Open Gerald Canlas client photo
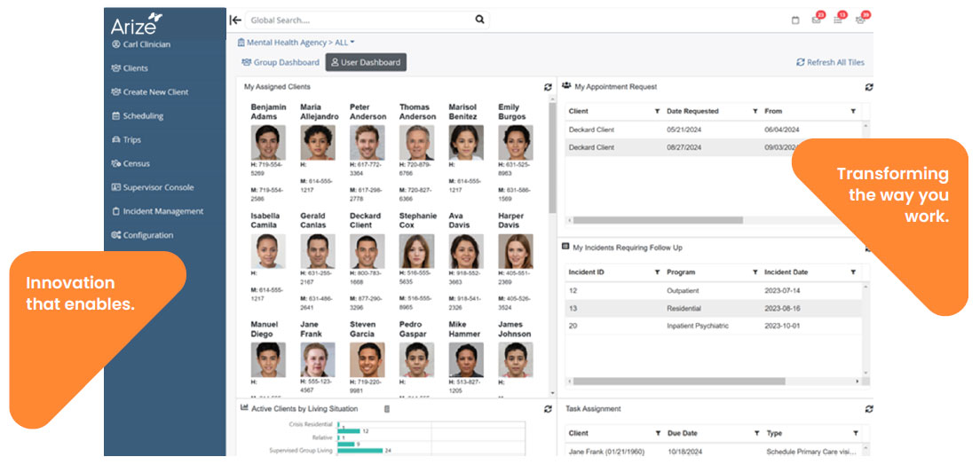 [x=318, y=251]
